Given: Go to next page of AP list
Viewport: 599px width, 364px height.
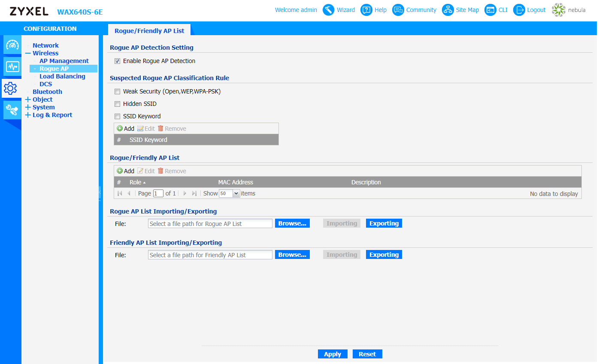Looking at the screenshot, I should pos(185,194).
